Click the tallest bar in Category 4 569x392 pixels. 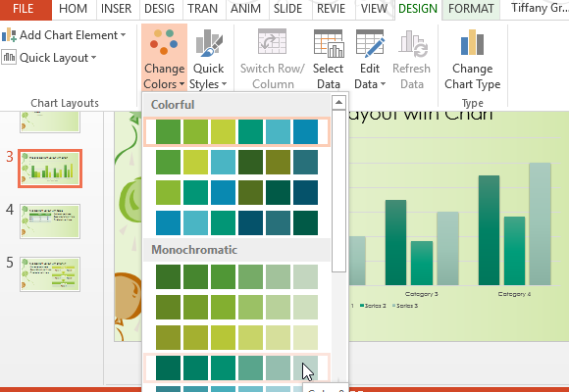540,223
